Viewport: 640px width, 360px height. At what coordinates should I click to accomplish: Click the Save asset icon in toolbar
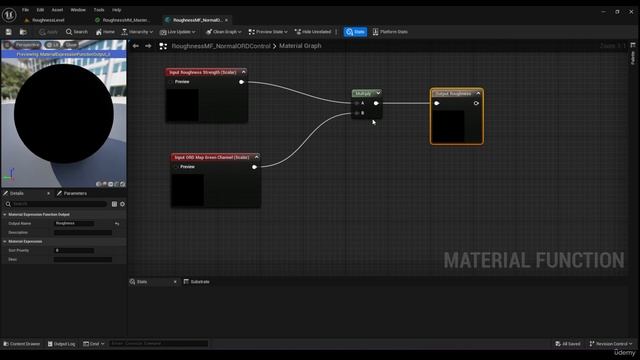pyautogui.click(x=9, y=32)
